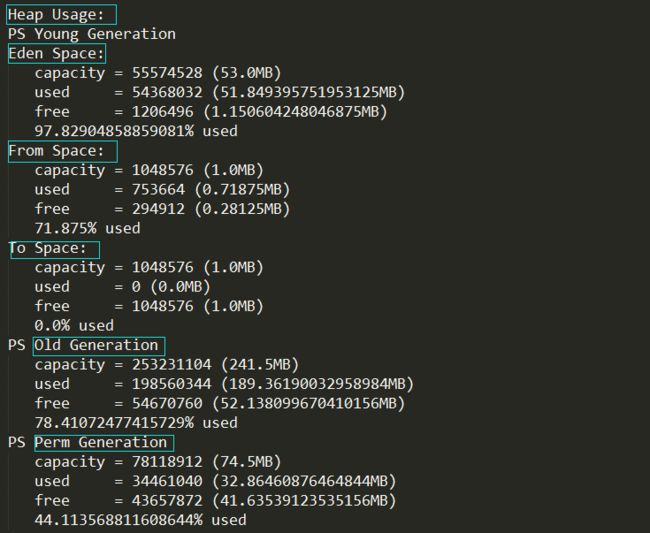This screenshot has height=533, width=650.
Task: Click Eden free value 1206496
Action: 162,112
